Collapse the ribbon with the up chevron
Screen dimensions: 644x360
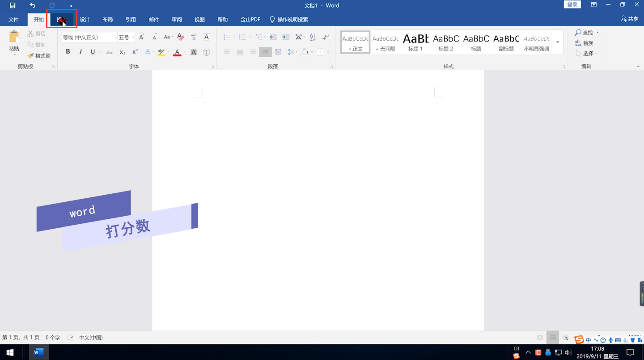638,67
